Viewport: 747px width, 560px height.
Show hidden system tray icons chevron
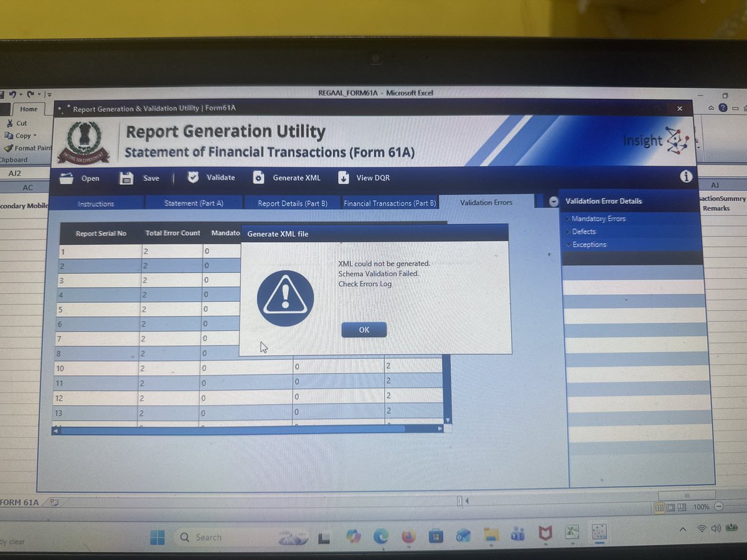click(x=683, y=528)
